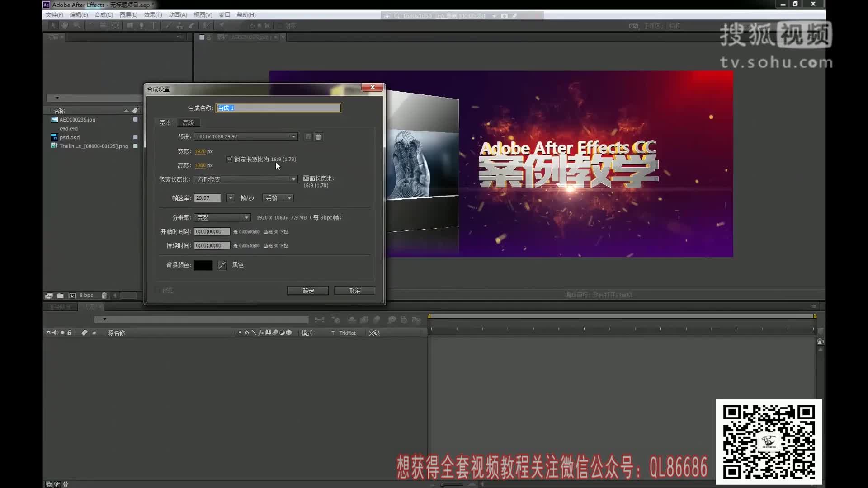Open the preset HDTV 1080 29.97 dropdown
The height and width of the screenshot is (488, 868).
[x=246, y=136]
